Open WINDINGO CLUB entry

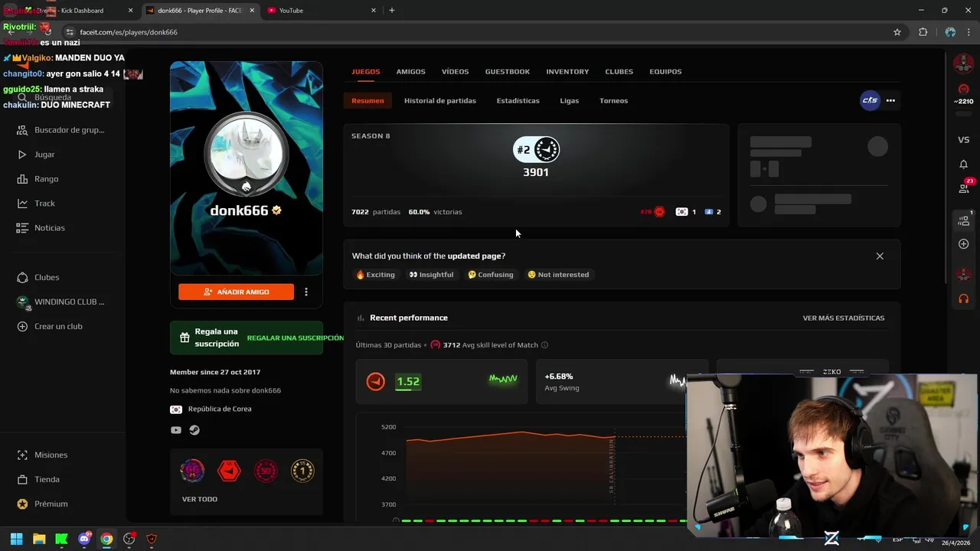pos(61,302)
